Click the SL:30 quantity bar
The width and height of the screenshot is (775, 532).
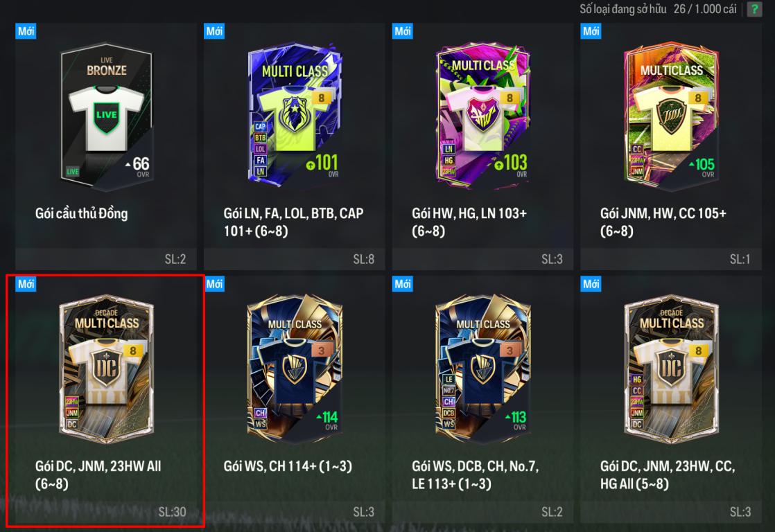pyautogui.click(x=106, y=512)
